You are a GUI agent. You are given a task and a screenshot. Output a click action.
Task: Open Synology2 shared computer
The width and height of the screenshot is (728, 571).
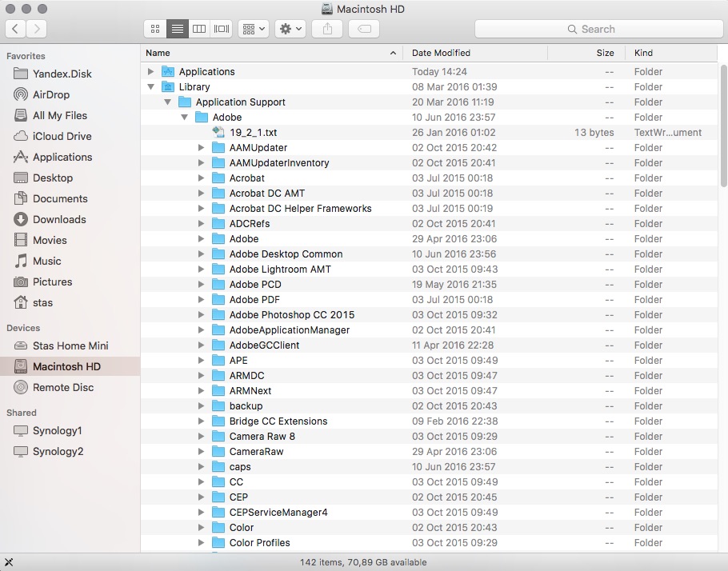coord(70,452)
